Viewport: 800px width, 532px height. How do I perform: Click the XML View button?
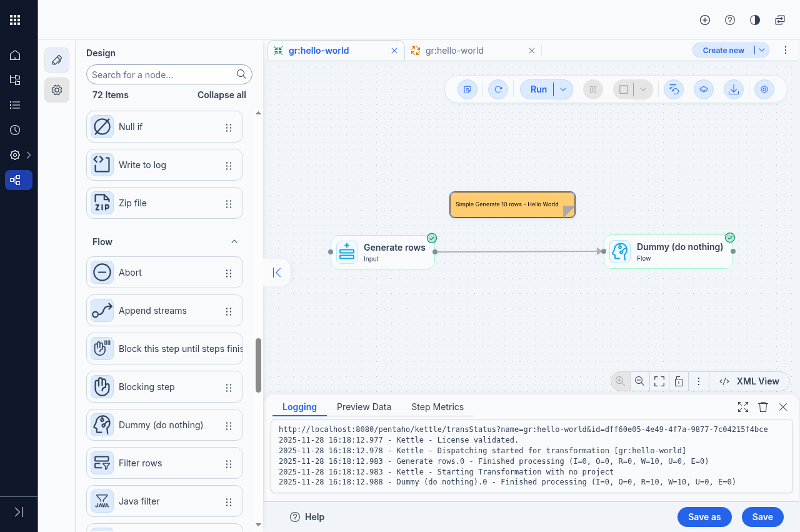click(749, 381)
